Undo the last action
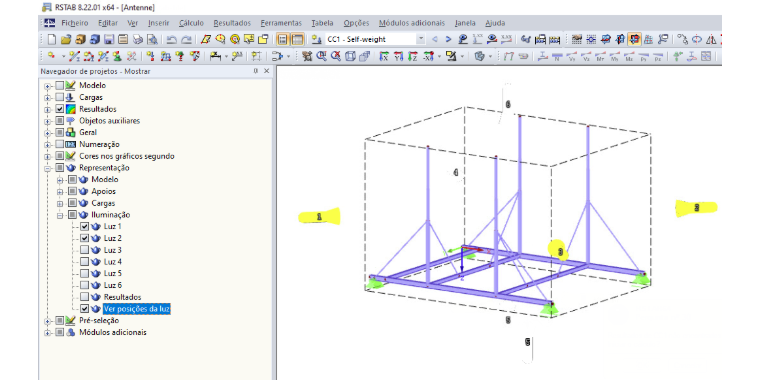 (172, 39)
